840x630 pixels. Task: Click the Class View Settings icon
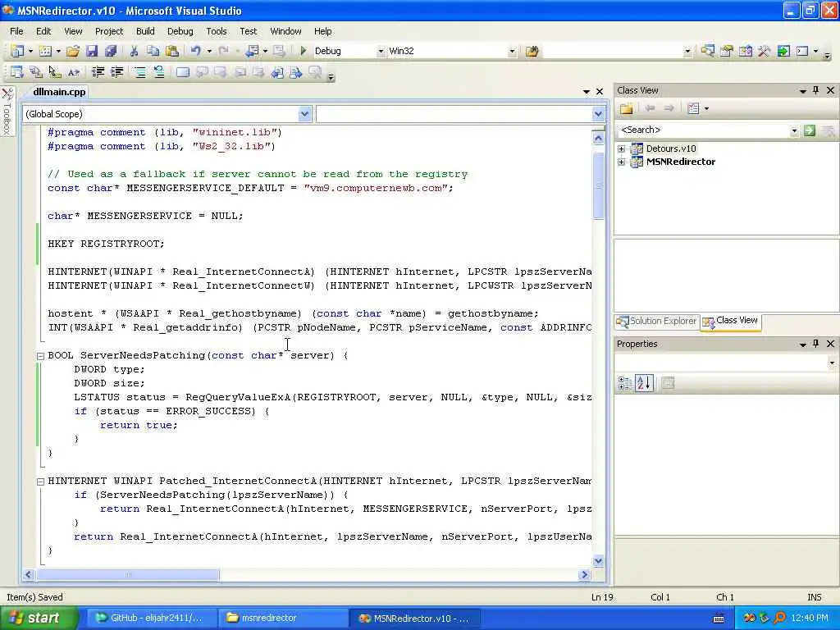694,109
